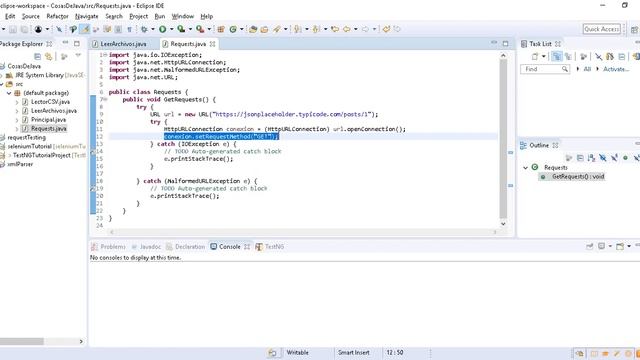640x360 pixels.
Task: Toggle Hide Non-Public Members green dot icon
Action: [625, 158]
